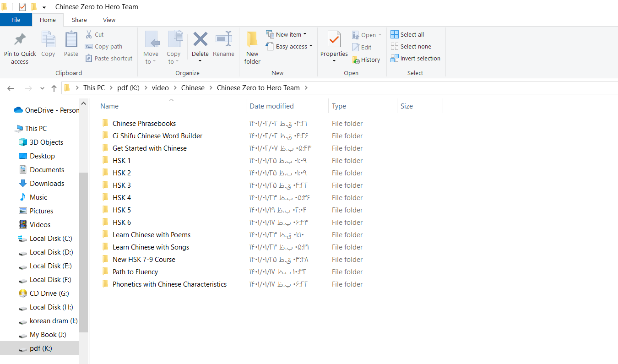Click Select all in ribbon
618x364 pixels.
point(407,34)
